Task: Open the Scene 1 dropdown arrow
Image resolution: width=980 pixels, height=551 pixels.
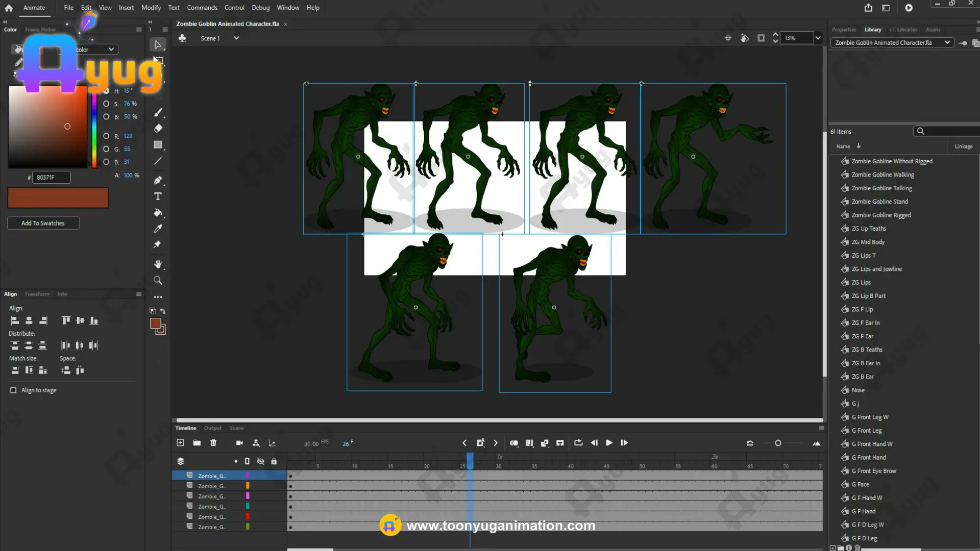Action: (x=236, y=38)
